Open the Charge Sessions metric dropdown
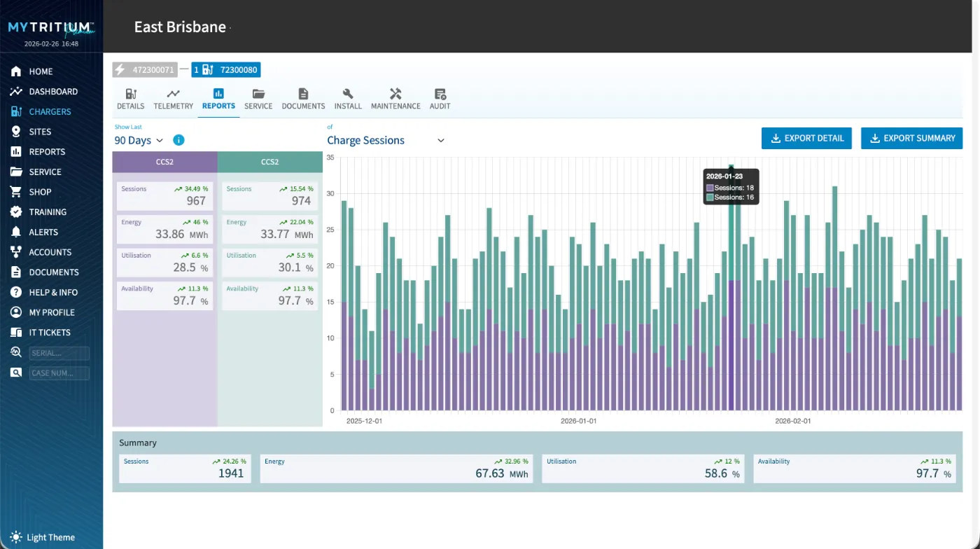This screenshot has width=980, height=549. [x=386, y=140]
